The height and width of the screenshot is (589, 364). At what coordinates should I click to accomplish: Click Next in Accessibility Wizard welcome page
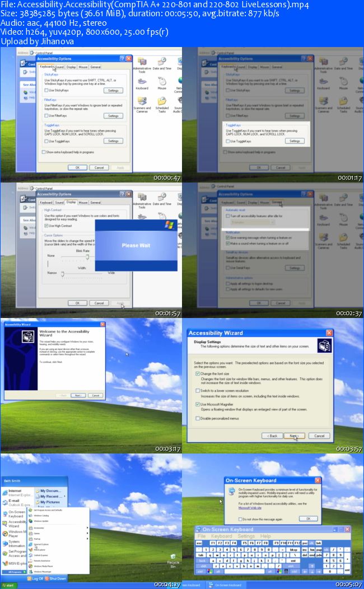[x=78, y=395]
